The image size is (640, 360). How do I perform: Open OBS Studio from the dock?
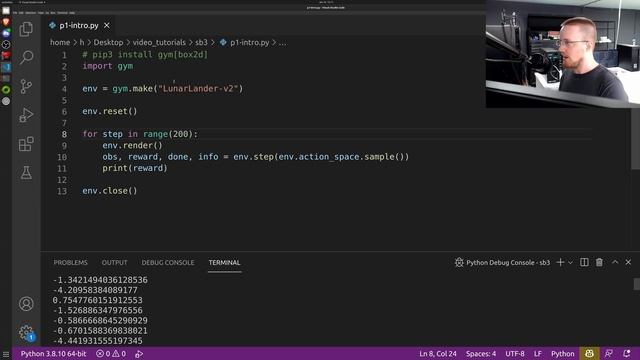coord(6,44)
